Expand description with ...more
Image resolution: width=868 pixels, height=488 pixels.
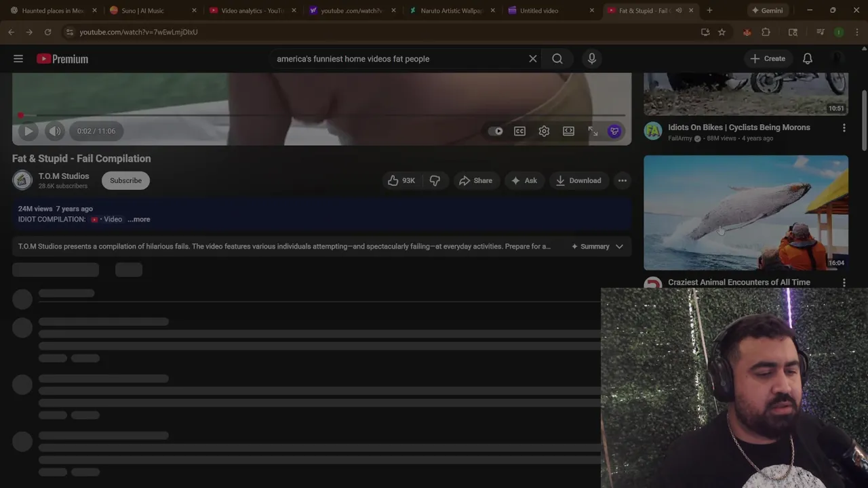139,220
